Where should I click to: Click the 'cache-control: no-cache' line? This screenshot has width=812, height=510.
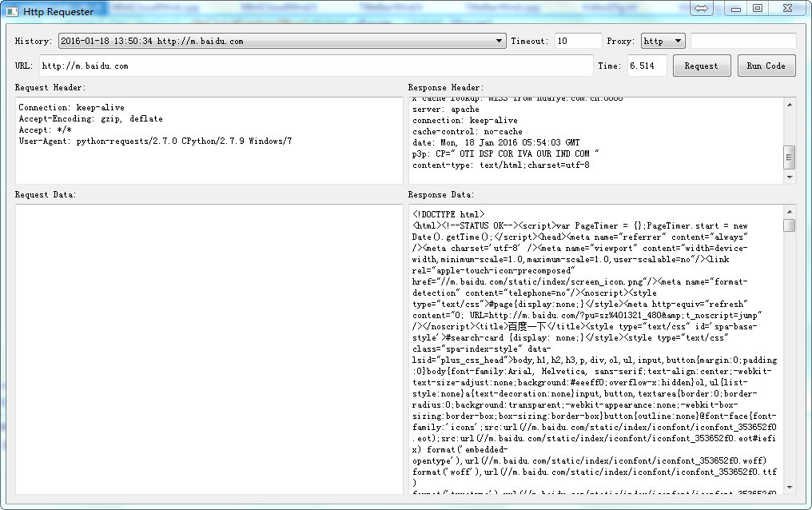(x=468, y=132)
